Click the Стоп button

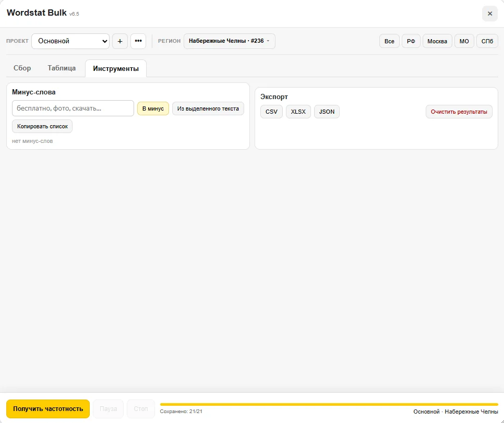141,409
